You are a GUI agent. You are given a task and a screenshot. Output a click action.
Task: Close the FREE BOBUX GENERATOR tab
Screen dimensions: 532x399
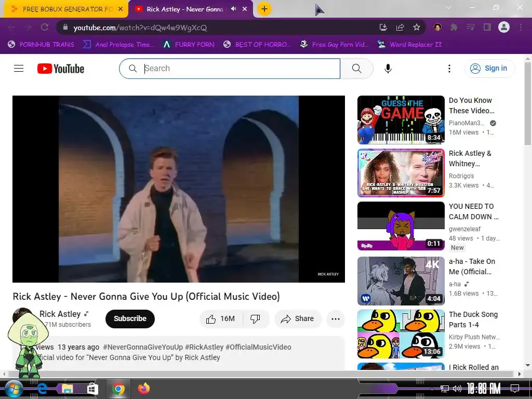[x=121, y=9]
